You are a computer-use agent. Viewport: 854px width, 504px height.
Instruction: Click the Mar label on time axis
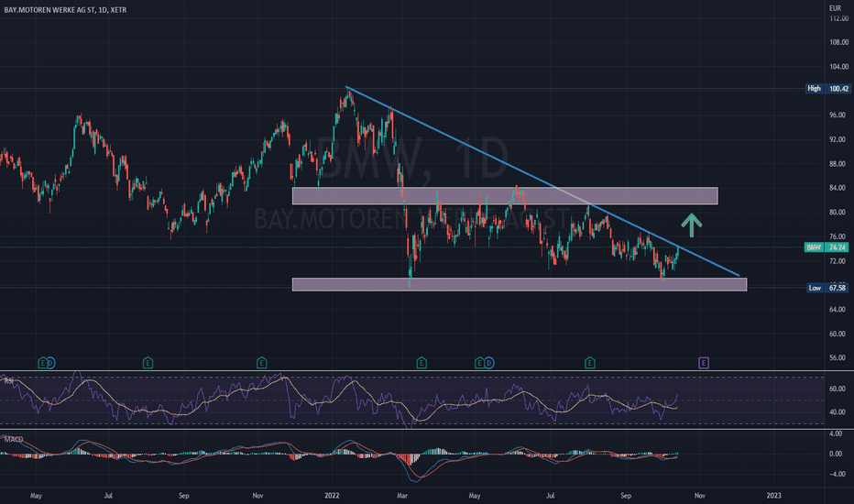coord(402,495)
